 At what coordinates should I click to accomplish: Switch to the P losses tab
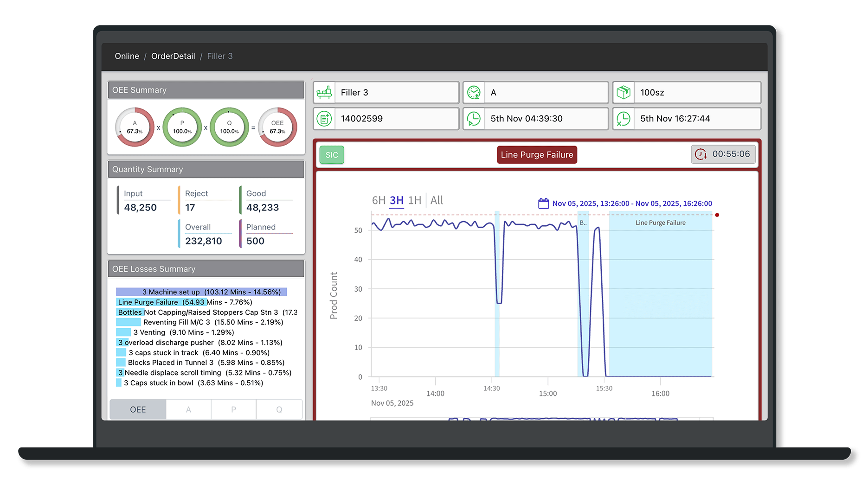(x=233, y=410)
